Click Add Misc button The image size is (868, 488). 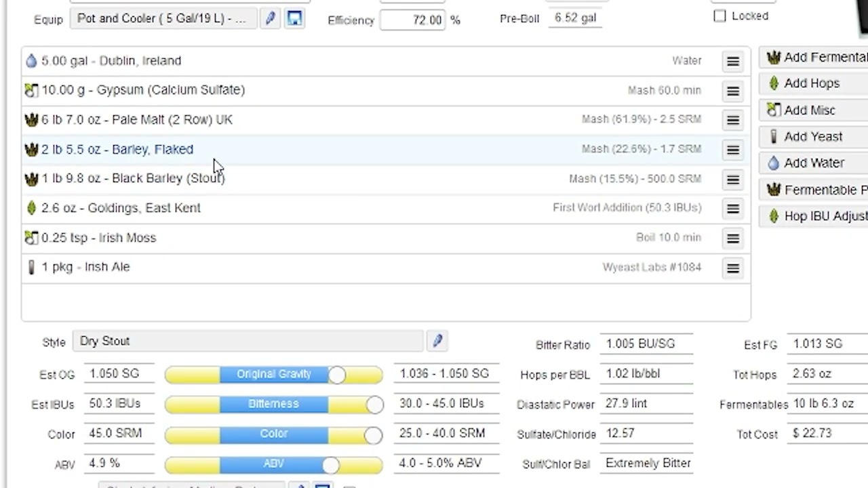click(x=814, y=110)
